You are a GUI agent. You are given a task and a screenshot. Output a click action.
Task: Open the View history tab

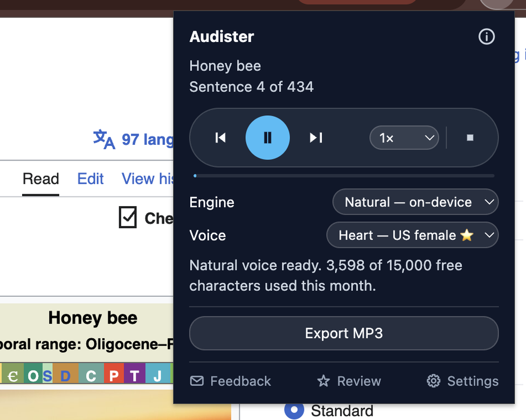point(148,179)
